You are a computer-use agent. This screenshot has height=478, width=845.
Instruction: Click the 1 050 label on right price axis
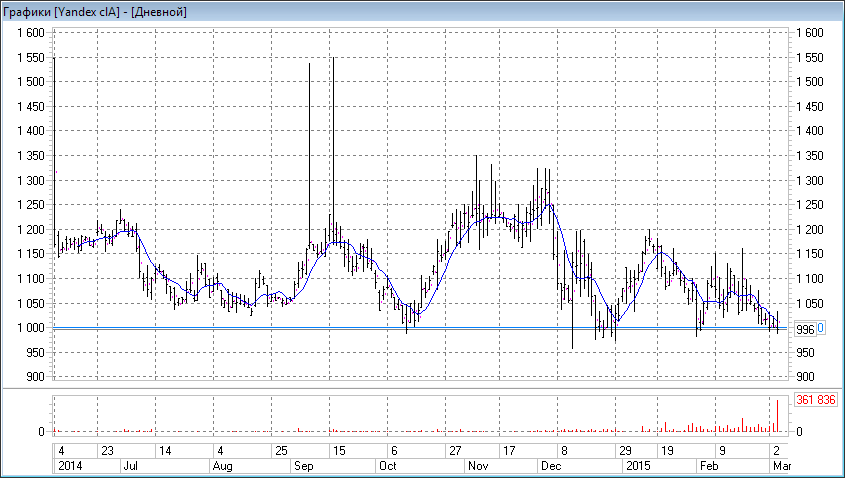pos(809,303)
